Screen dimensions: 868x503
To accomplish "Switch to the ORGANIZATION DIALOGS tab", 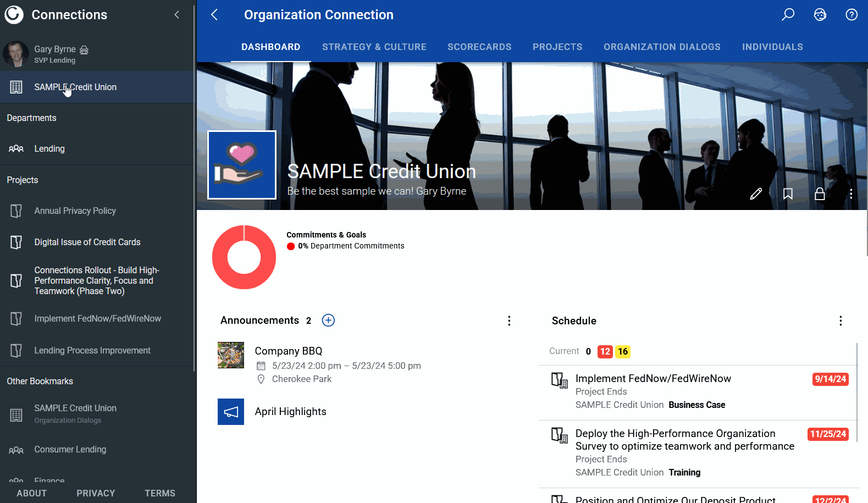I will [x=662, y=47].
